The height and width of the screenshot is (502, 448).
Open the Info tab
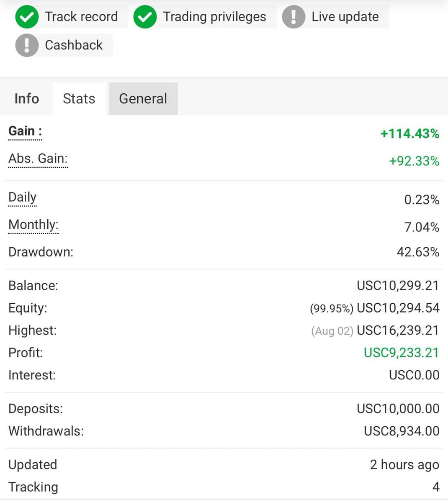(x=26, y=99)
